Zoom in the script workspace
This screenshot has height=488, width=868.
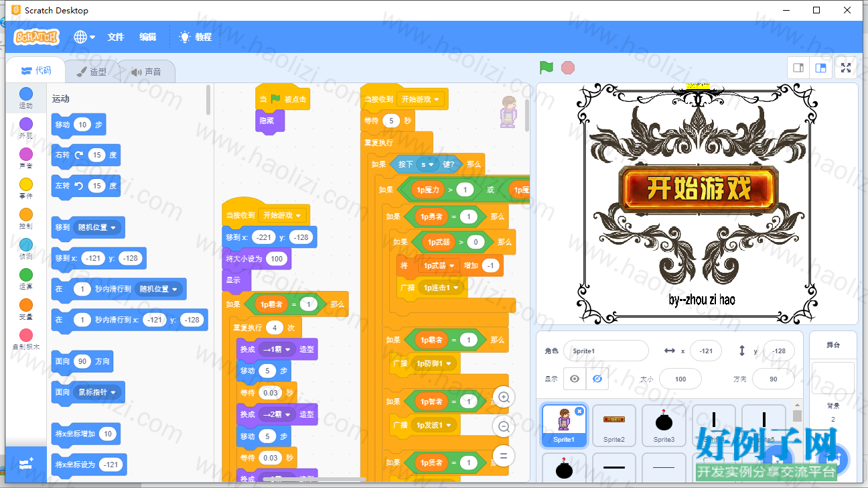pos(504,398)
